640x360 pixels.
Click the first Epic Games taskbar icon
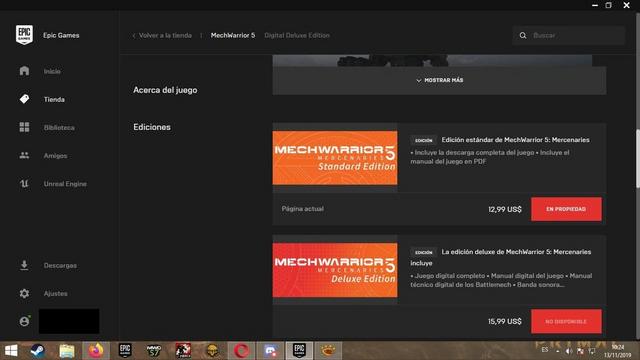click(x=125, y=351)
